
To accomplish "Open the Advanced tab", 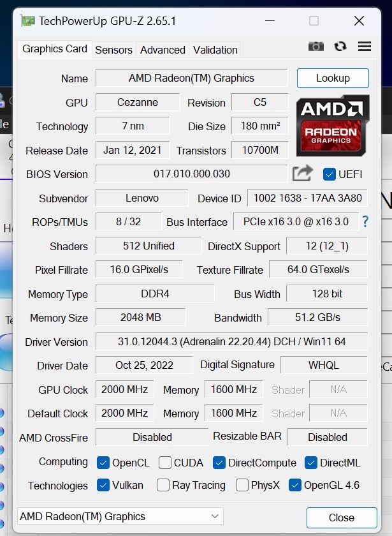I will coord(163,50).
